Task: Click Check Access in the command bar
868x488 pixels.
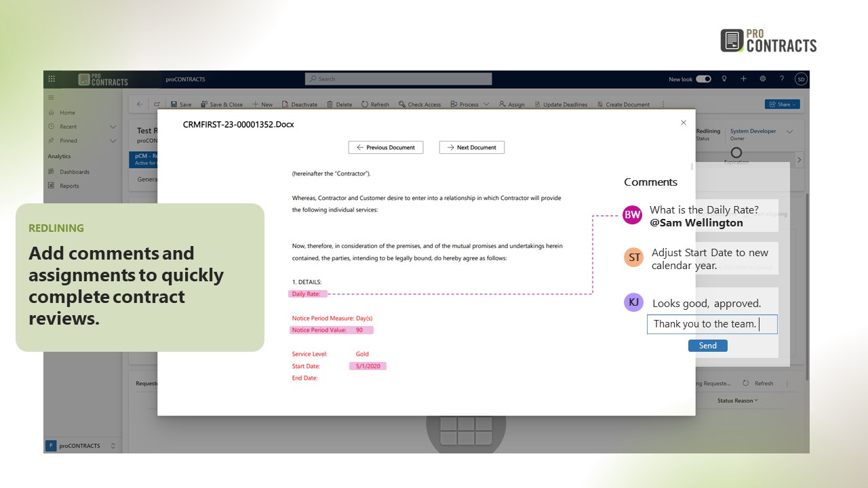Action: 420,104
